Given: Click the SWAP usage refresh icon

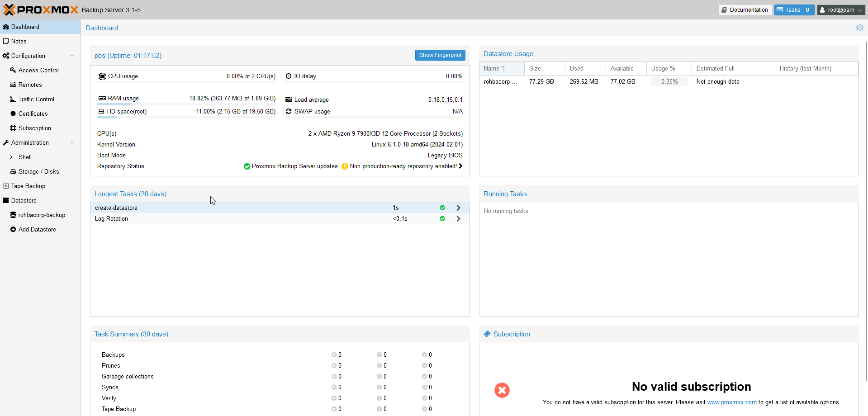Looking at the screenshot, I should (x=289, y=111).
